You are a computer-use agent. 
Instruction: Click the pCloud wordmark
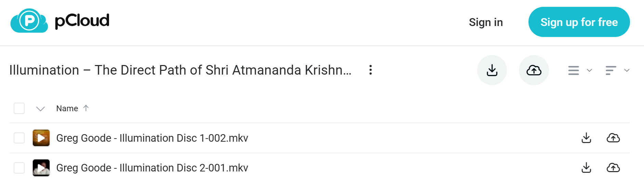coord(82,21)
